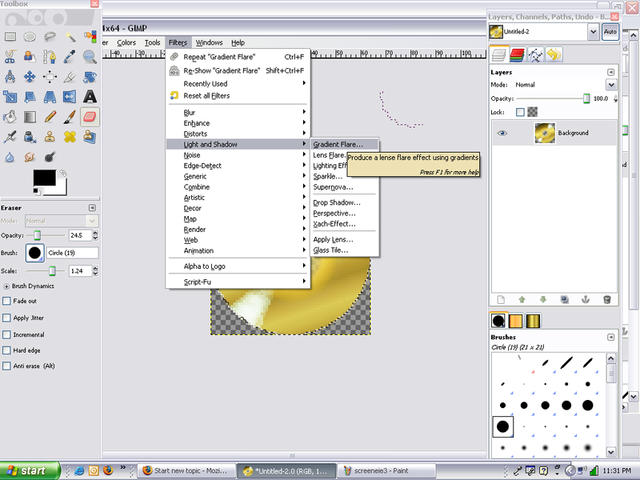This screenshot has height=480, width=640.
Task: Hide the Background layer via eye icon
Action: (x=502, y=133)
